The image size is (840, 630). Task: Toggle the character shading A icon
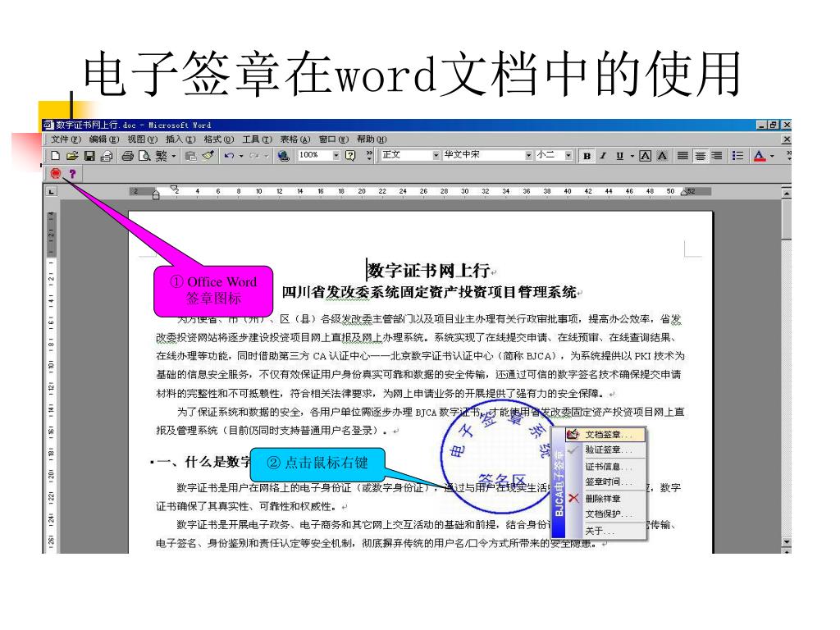662,156
